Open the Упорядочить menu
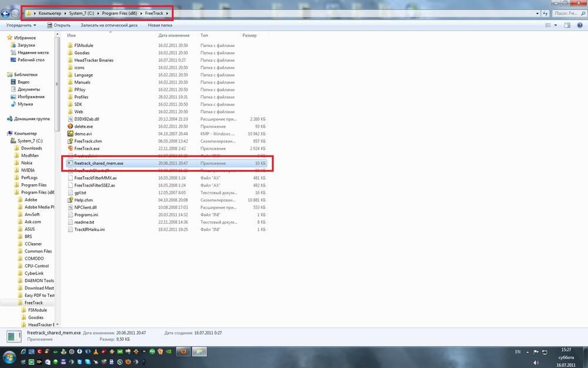This screenshot has height=368, width=588. (x=21, y=25)
